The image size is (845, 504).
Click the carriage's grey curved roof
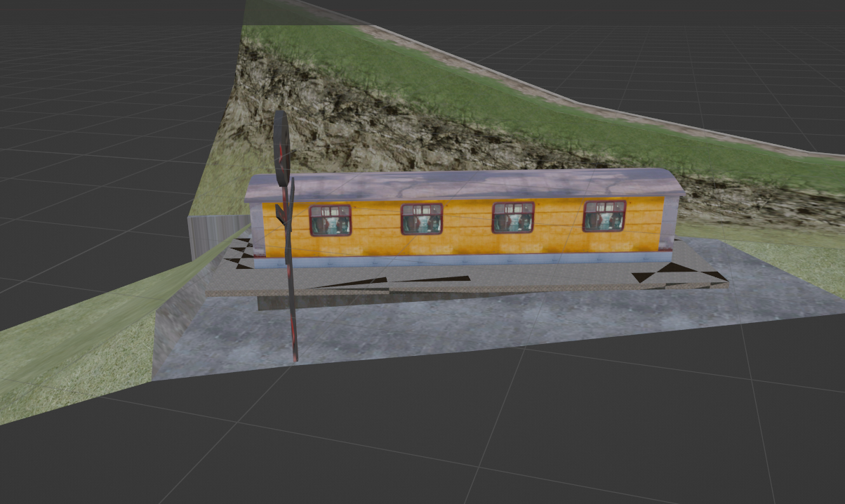pos(463,185)
